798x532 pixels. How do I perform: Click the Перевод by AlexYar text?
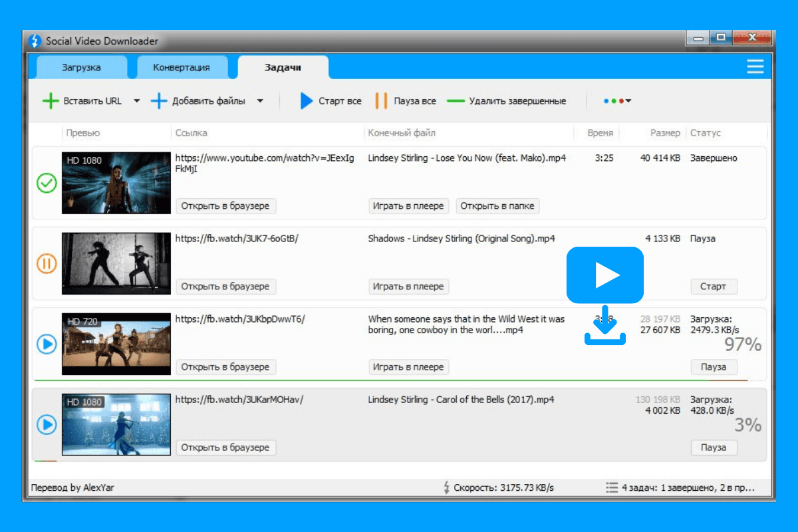[72, 487]
